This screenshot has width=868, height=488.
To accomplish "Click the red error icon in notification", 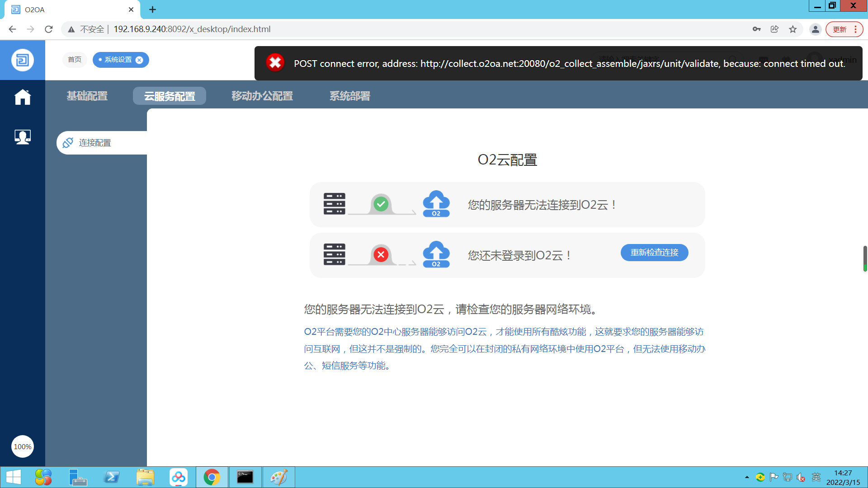I will [275, 63].
